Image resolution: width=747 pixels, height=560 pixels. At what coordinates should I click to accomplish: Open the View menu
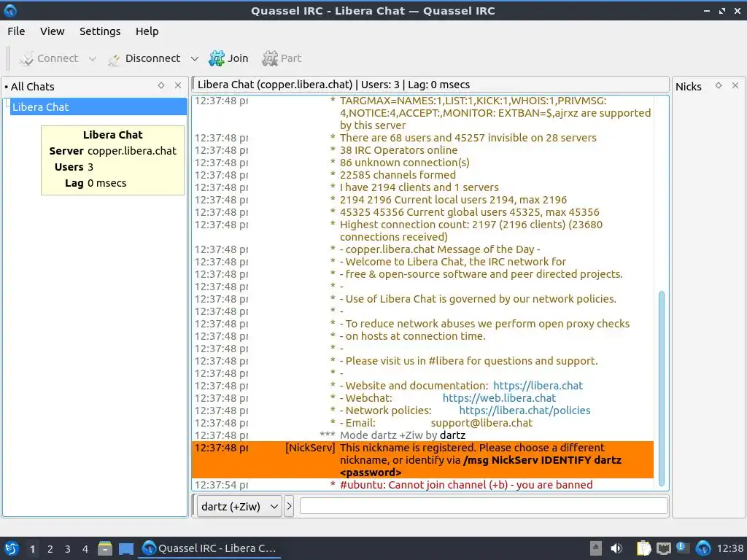pyautogui.click(x=52, y=31)
